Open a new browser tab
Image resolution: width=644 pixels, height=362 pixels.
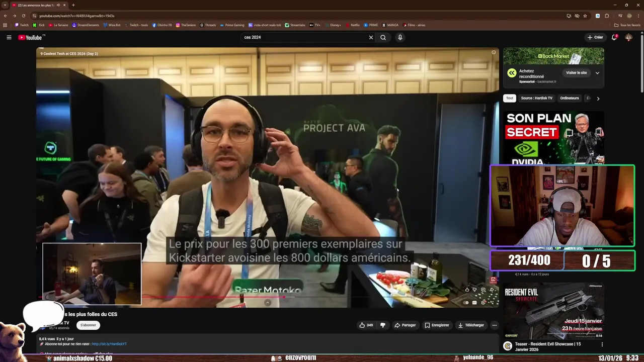73,5
